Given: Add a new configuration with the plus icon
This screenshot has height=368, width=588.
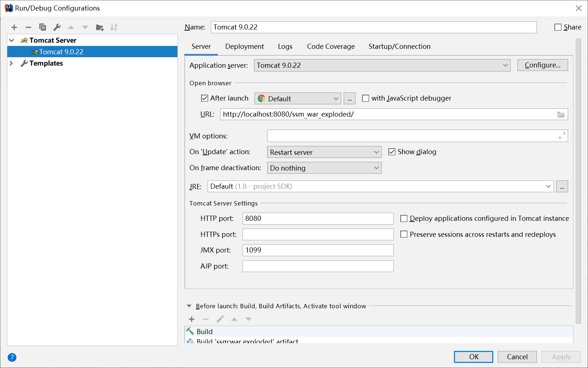Looking at the screenshot, I should [14, 27].
